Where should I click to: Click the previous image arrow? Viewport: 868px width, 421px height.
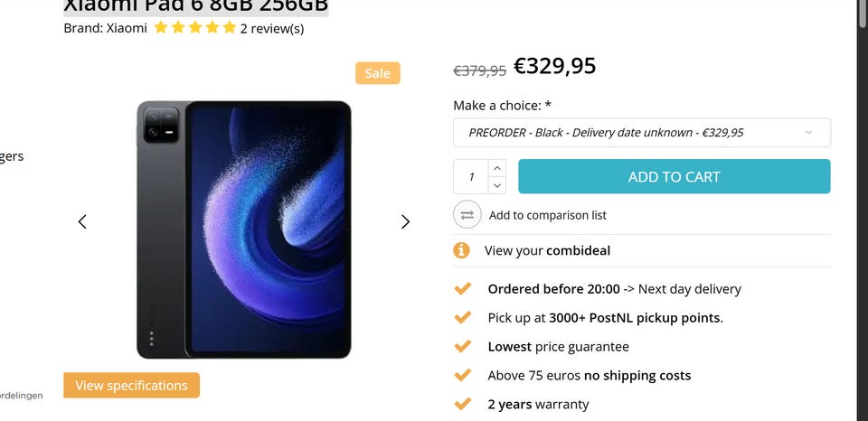pyautogui.click(x=82, y=221)
